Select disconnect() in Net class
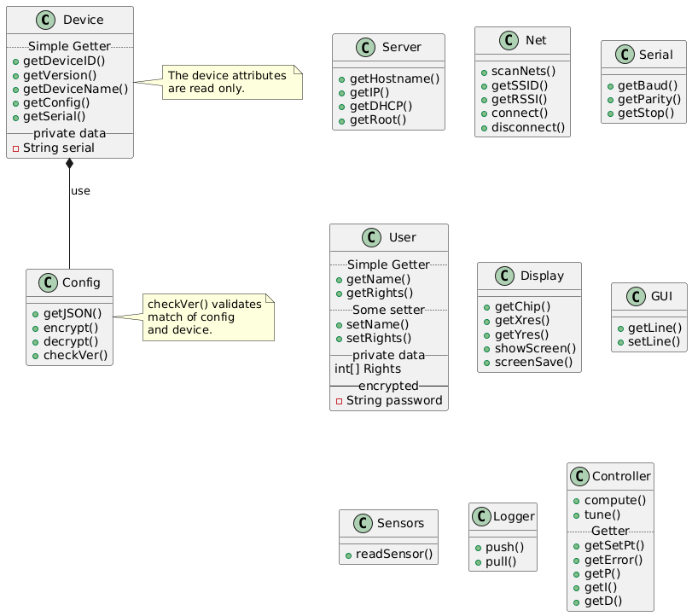Viewport: 692px width, 616px height. tap(528, 127)
